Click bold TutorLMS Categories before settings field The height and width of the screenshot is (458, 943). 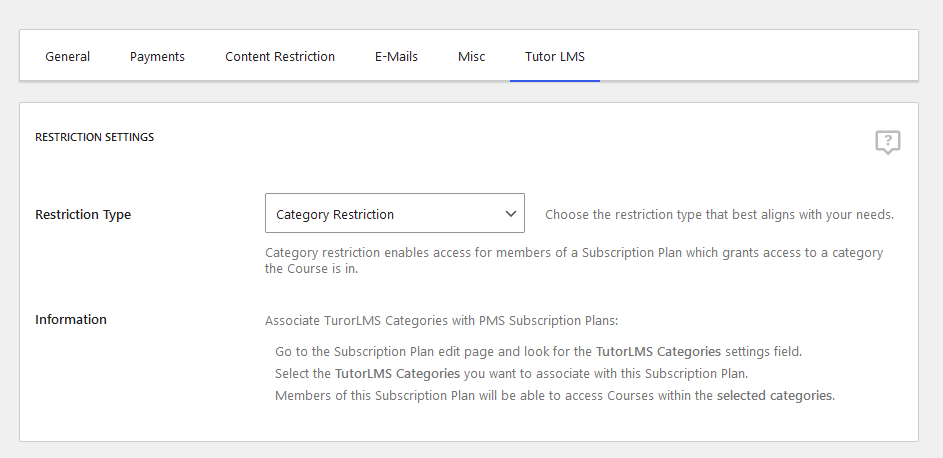coord(658,352)
